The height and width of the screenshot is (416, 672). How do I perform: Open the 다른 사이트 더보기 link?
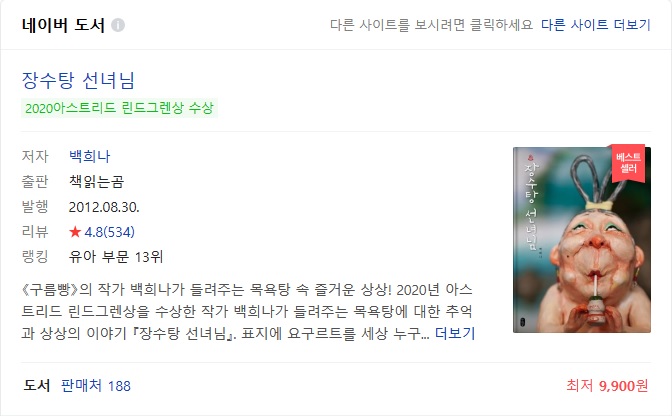point(596,25)
